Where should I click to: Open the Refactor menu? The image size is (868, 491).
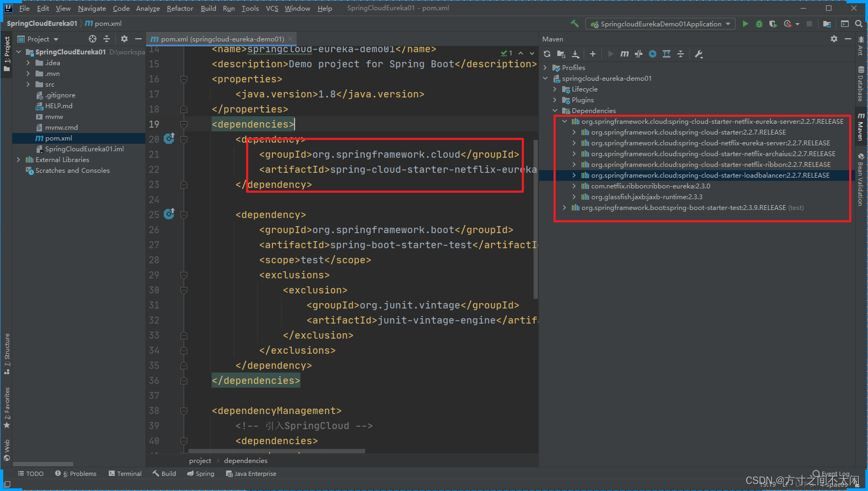click(180, 8)
